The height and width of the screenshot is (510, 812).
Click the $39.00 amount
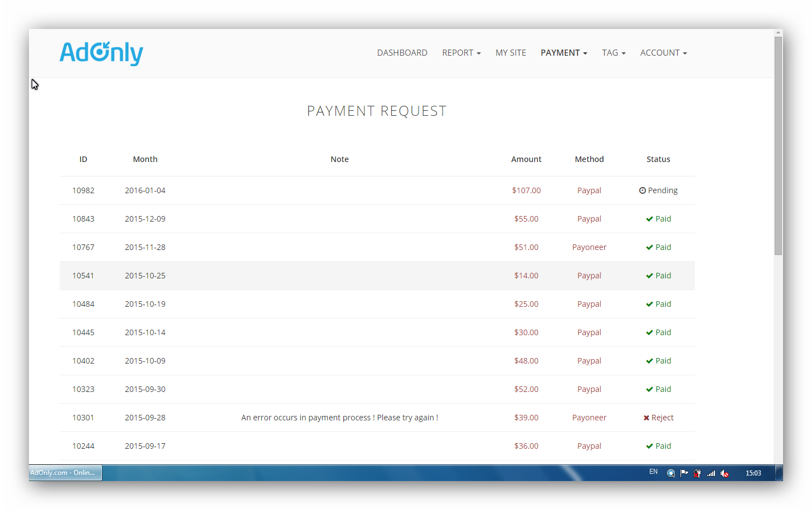point(527,418)
